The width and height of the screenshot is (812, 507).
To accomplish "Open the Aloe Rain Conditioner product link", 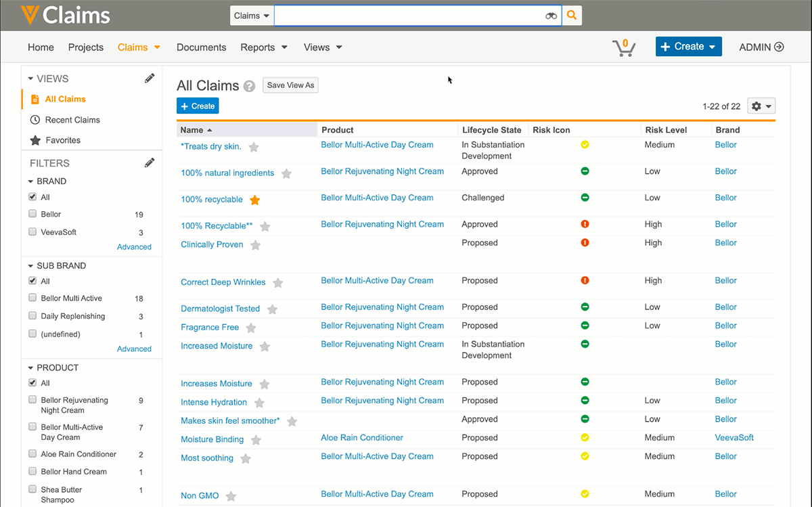I will click(x=362, y=438).
